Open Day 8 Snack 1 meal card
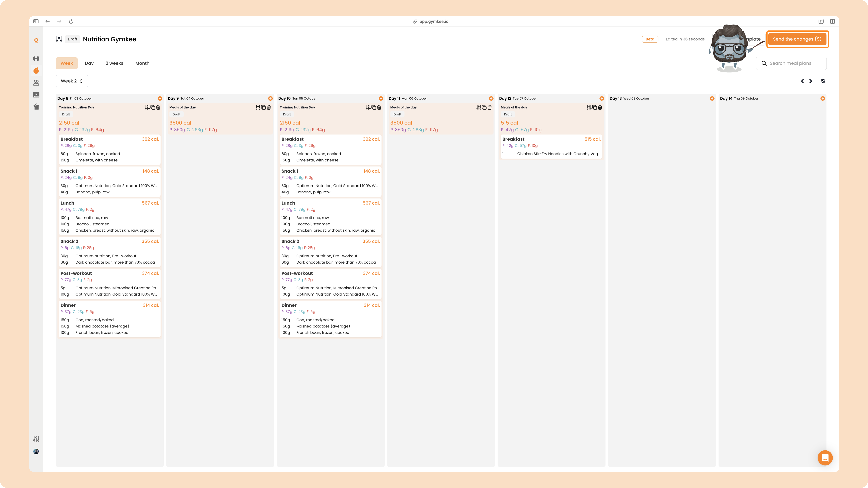 110,182
